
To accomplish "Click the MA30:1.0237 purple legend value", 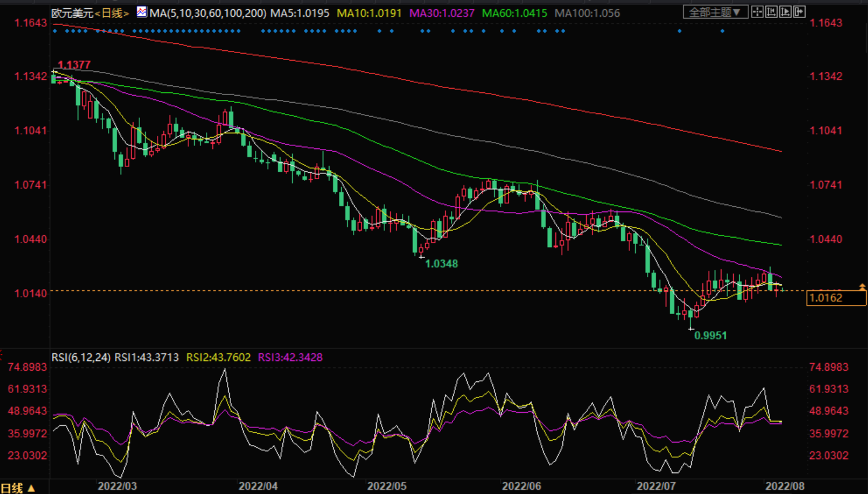I will 442,13.
